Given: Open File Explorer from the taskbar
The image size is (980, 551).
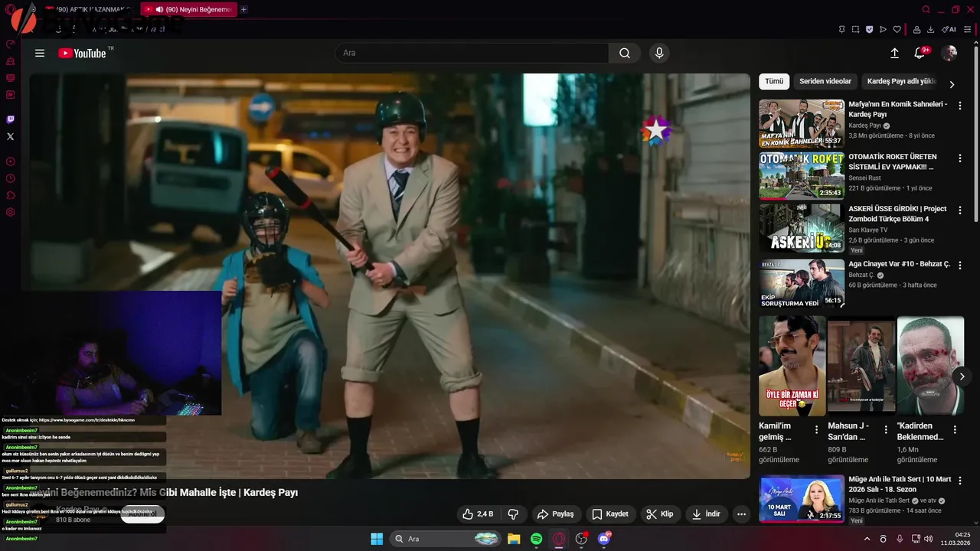Looking at the screenshot, I should click(514, 539).
